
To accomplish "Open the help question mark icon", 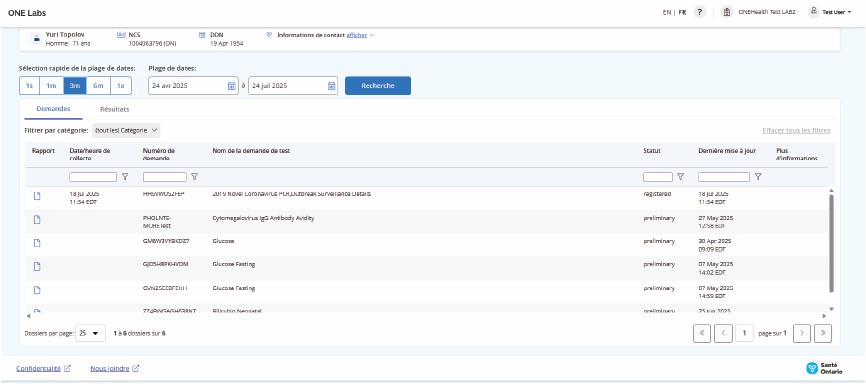I will 700,12.
